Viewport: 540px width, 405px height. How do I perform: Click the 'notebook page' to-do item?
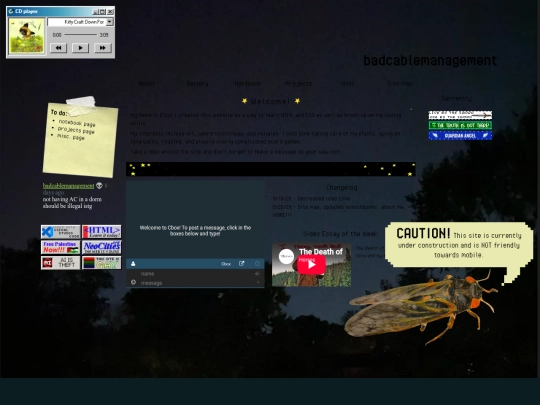coord(77,123)
